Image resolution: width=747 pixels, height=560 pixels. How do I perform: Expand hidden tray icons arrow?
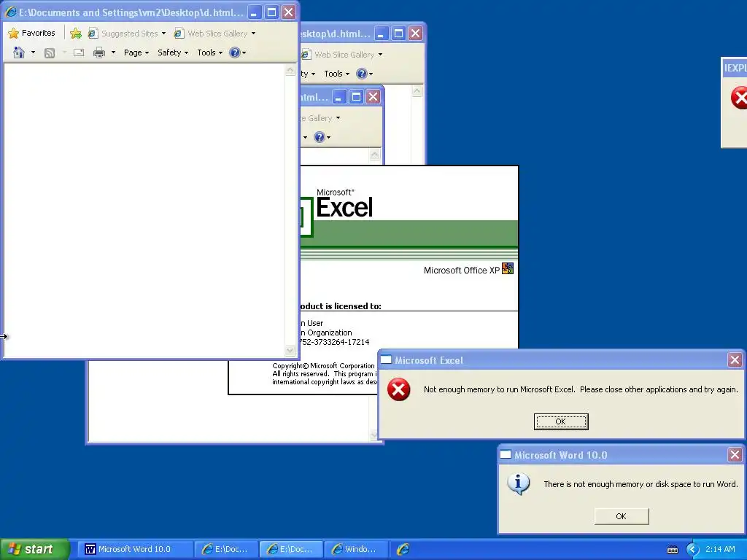(692, 550)
